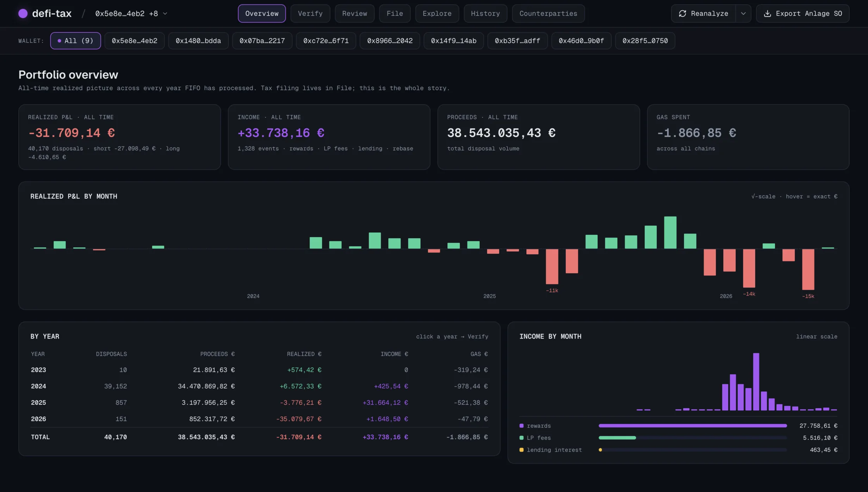The image size is (868, 492).
Task: Open the Counterparties tab
Action: (x=548, y=14)
